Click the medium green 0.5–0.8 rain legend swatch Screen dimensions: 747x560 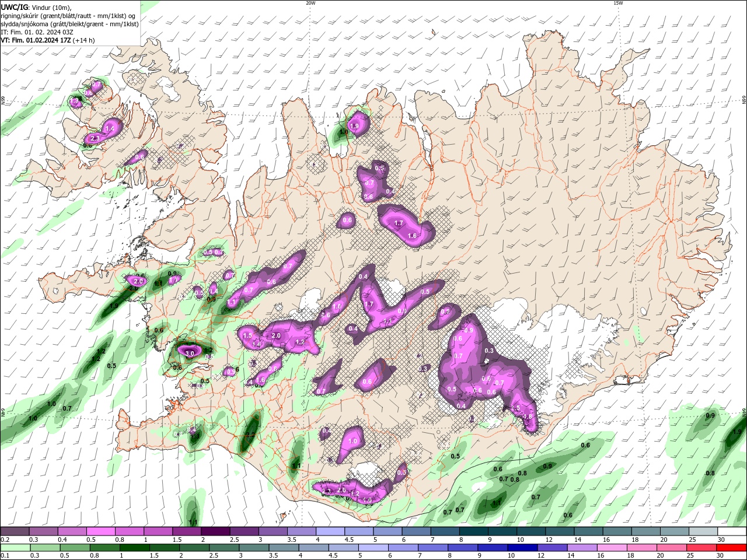76,548
